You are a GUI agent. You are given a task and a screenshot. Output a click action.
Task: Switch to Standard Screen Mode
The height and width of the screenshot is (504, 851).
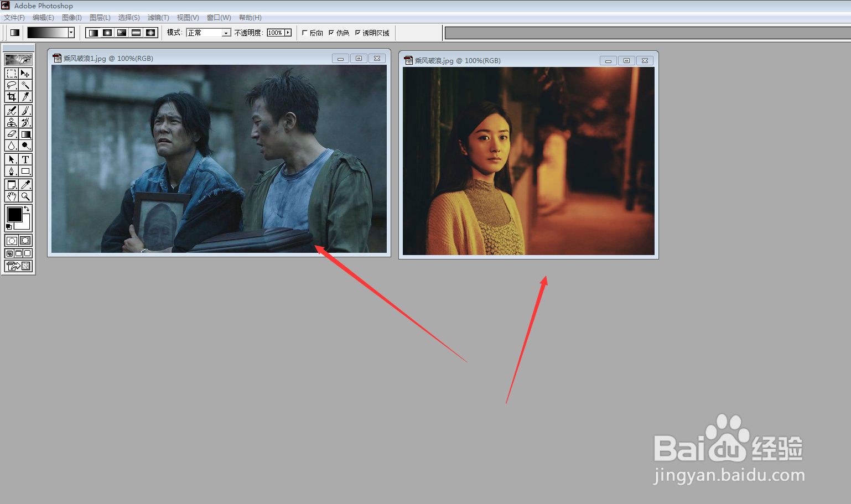(x=9, y=253)
